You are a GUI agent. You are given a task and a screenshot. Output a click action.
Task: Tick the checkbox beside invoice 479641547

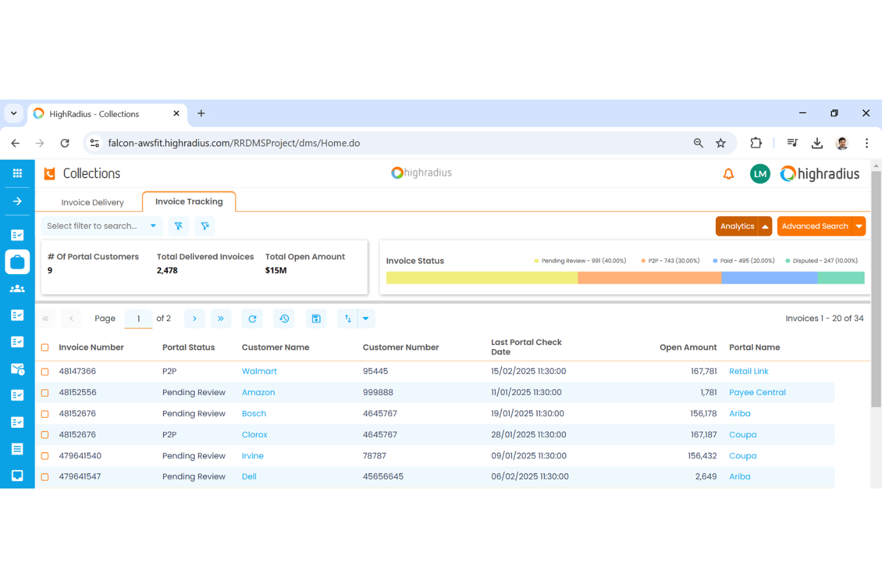click(45, 477)
